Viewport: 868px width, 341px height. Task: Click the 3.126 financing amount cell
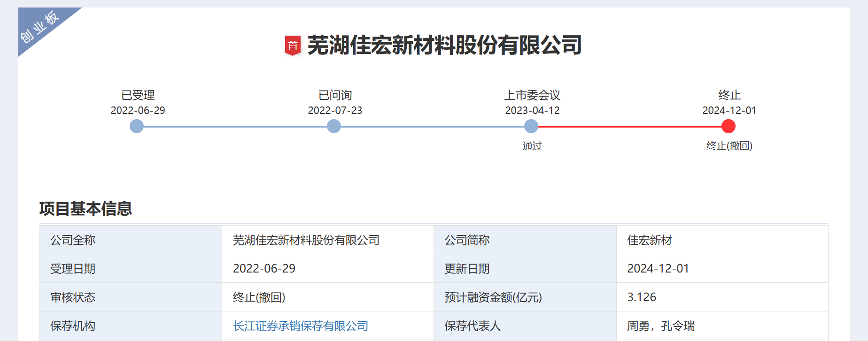coord(642,297)
